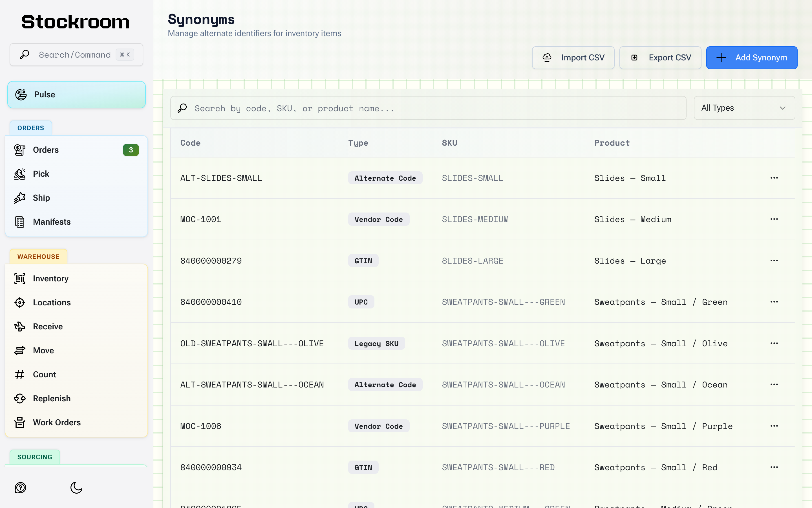The image size is (812, 508).
Task: Click the UPC type badge for 840000000410
Action: click(361, 302)
